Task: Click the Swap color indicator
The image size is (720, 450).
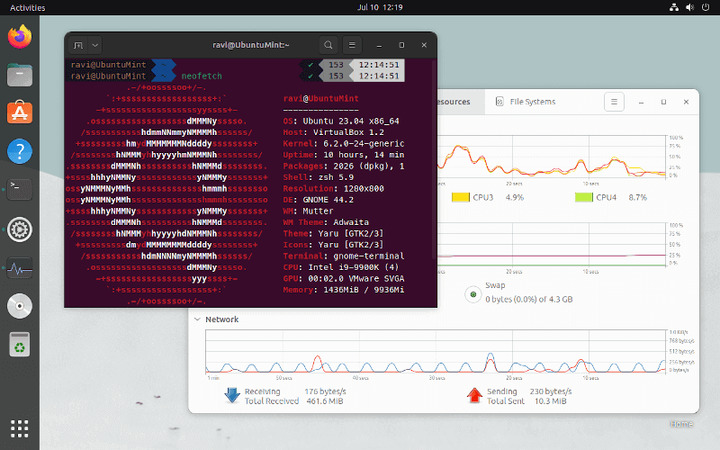Action: (471, 294)
